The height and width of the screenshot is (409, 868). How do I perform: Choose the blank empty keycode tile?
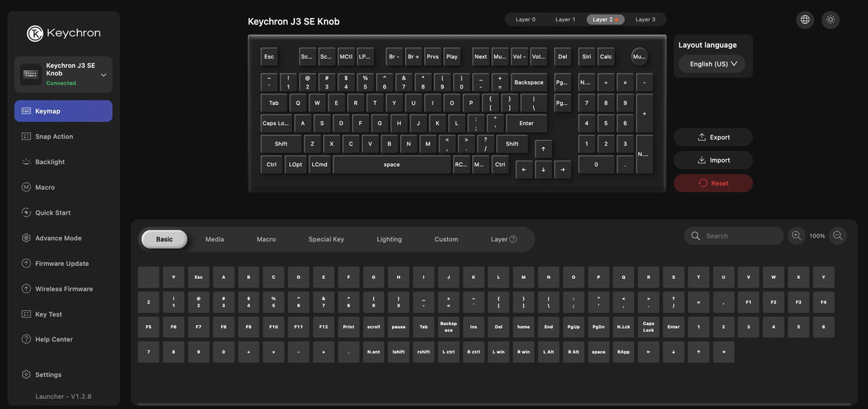[x=148, y=277]
